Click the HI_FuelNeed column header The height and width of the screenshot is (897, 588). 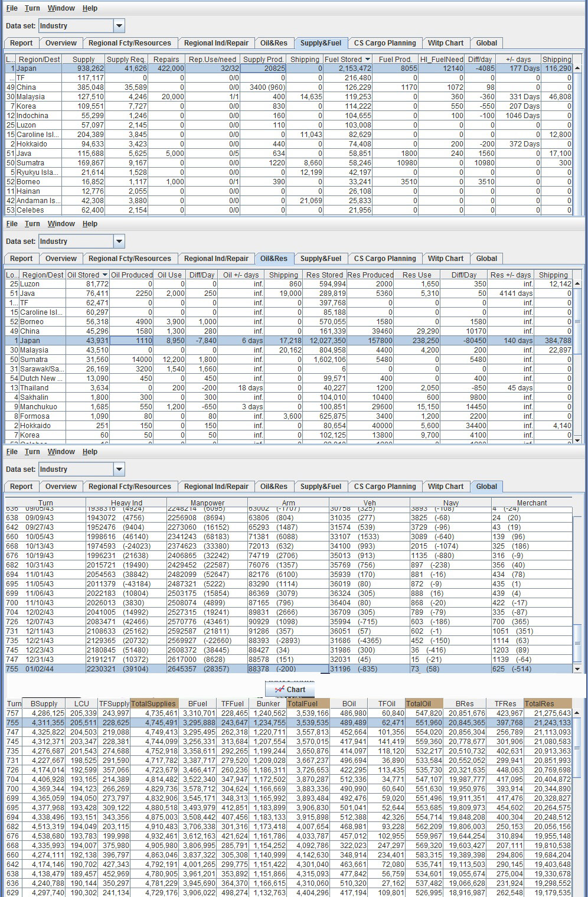tap(441, 59)
